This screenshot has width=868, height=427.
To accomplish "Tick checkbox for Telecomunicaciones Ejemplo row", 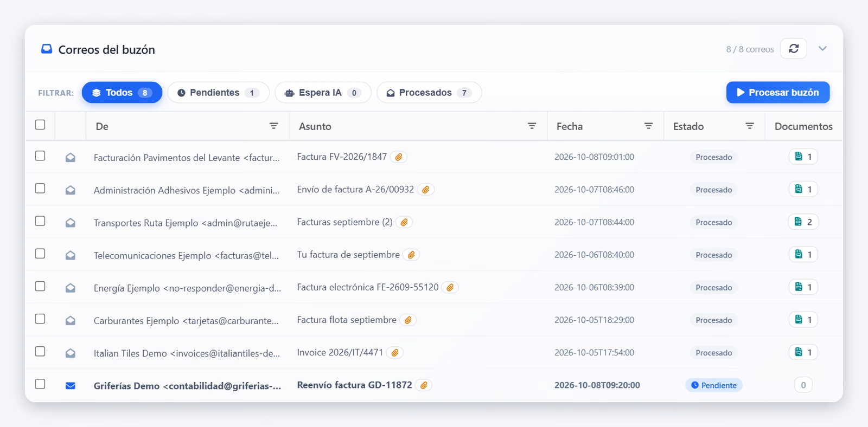I will click(x=40, y=254).
